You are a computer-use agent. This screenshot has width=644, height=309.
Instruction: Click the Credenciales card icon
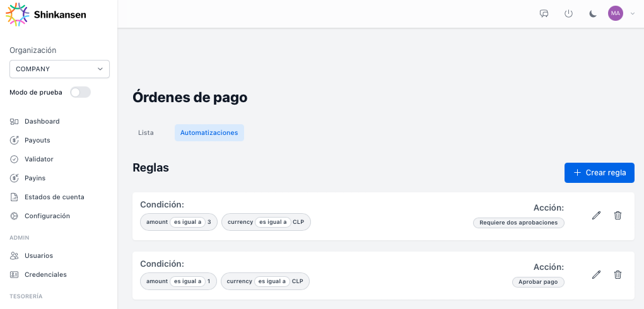coord(15,274)
